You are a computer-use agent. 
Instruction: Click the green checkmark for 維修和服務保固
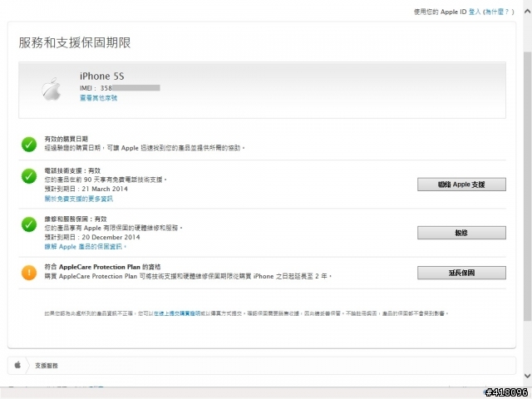coord(29,224)
